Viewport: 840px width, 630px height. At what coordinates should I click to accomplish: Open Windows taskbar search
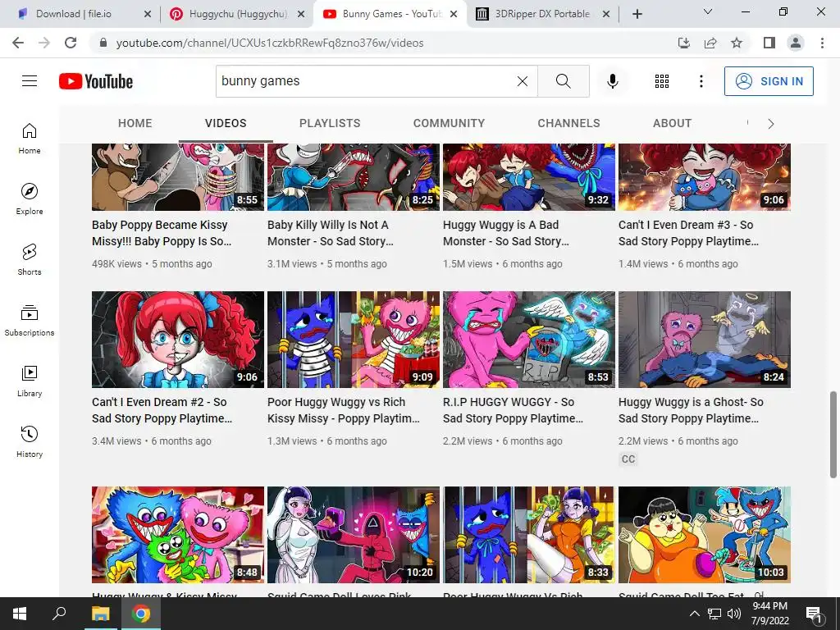pyautogui.click(x=59, y=614)
